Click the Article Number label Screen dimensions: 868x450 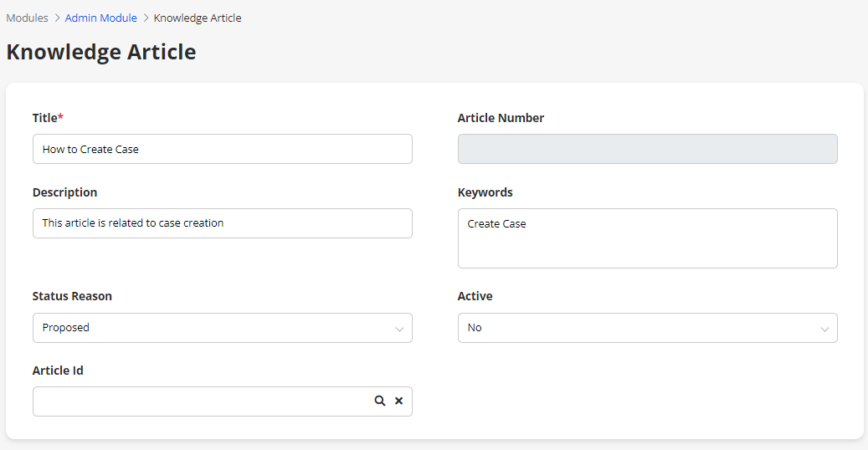tap(501, 118)
